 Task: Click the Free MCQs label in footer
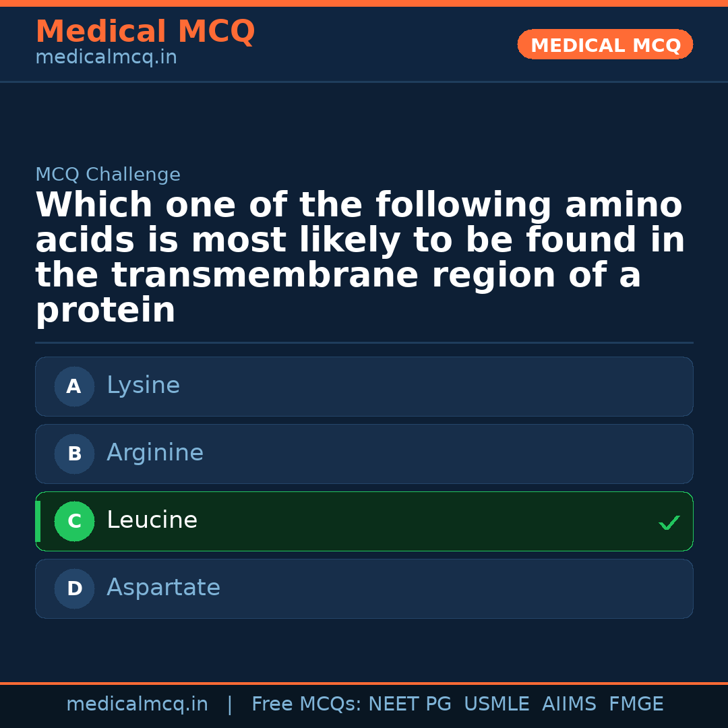click(307, 704)
